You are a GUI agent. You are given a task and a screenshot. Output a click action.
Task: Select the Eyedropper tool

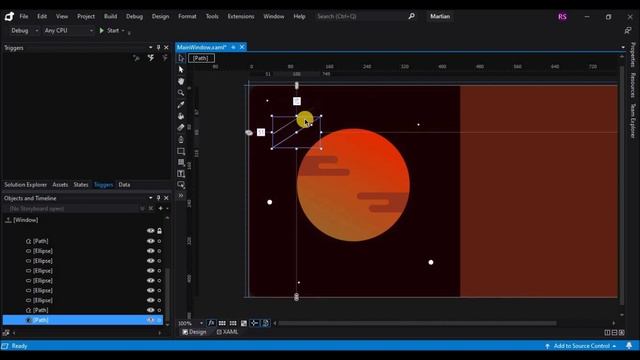(181, 104)
